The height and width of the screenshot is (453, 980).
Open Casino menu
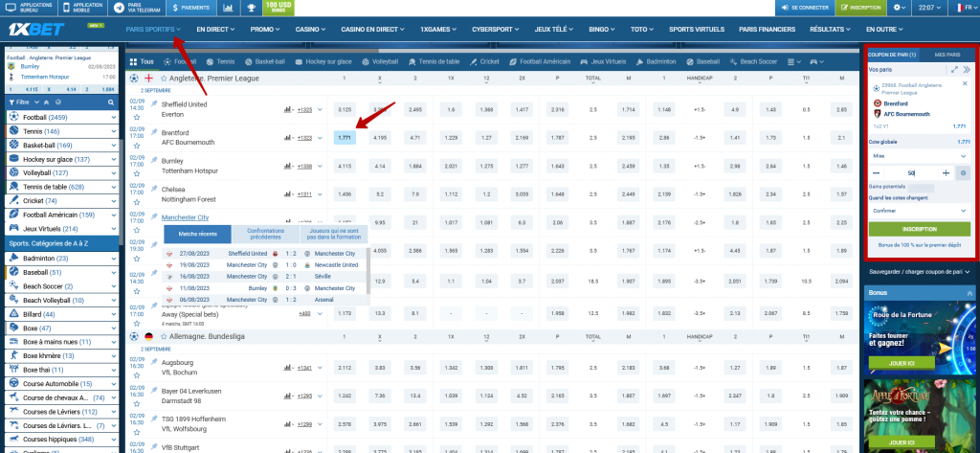311,29
